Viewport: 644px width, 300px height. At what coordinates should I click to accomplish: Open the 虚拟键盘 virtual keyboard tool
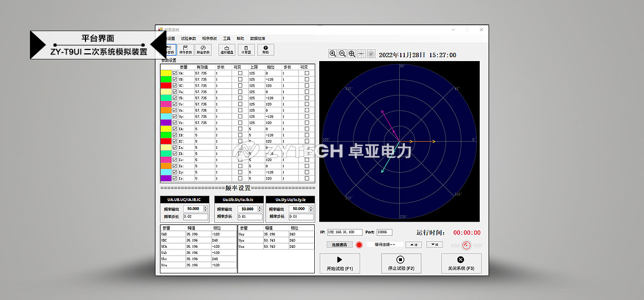tap(227, 50)
